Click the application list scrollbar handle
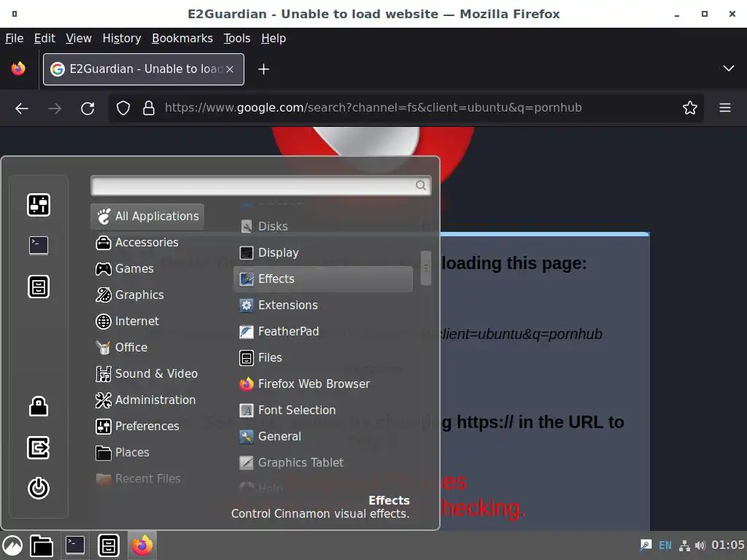The height and width of the screenshot is (560, 747). pos(426,268)
